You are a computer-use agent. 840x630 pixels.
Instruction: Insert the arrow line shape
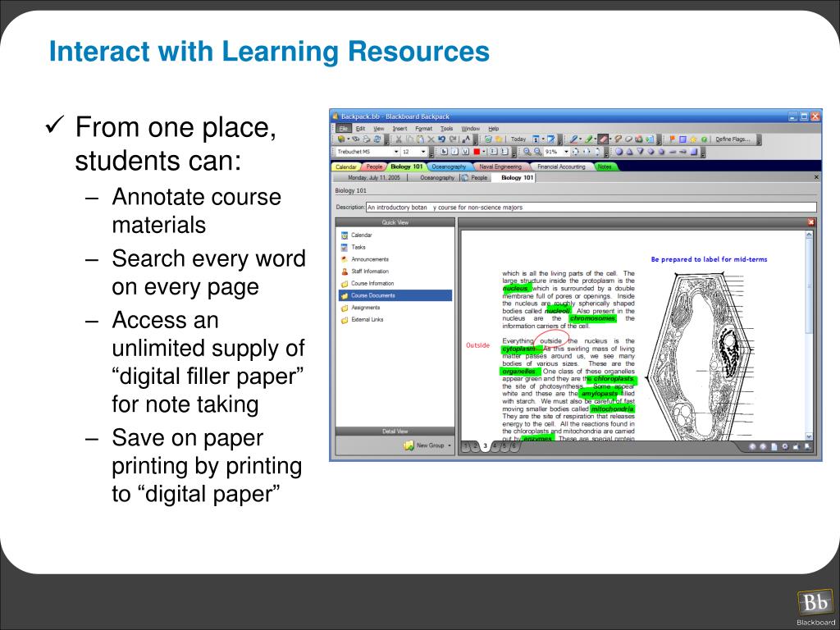pos(682,152)
